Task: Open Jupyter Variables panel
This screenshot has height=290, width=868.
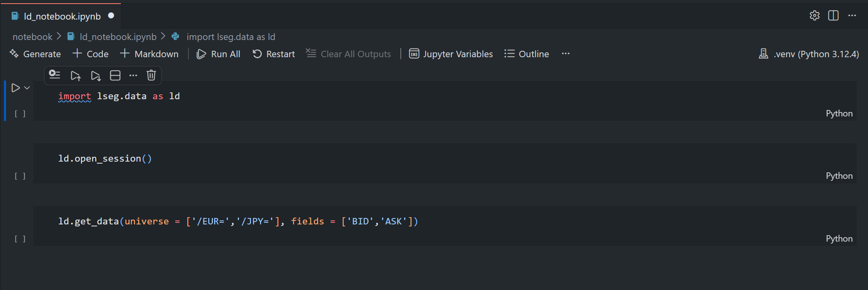Action: 451,54
